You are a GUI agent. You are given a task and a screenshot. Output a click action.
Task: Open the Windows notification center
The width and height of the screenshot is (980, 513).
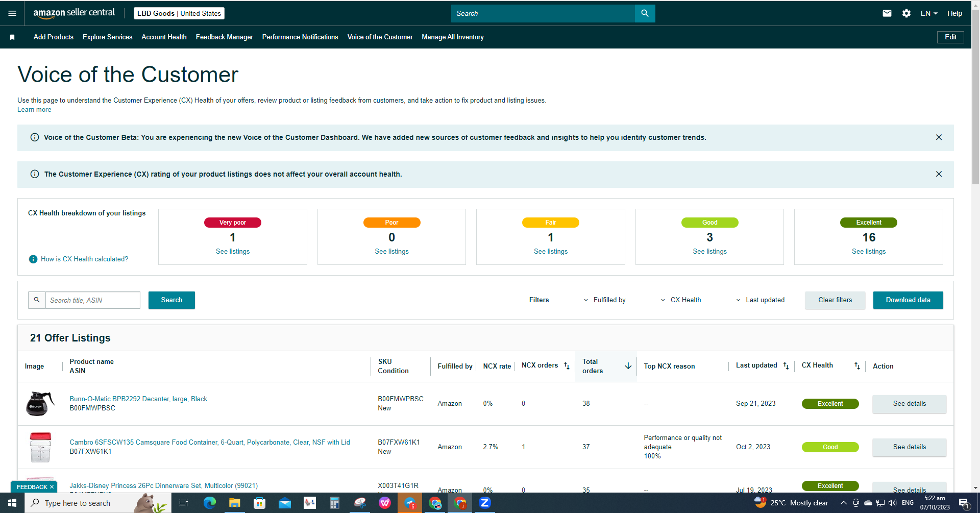[964, 503]
